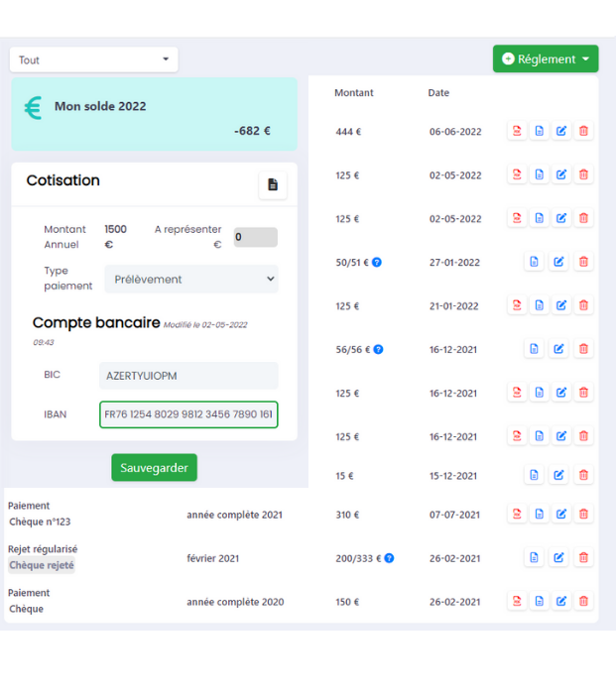Click into the BIC field

pyautogui.click(x=188, y=376)
